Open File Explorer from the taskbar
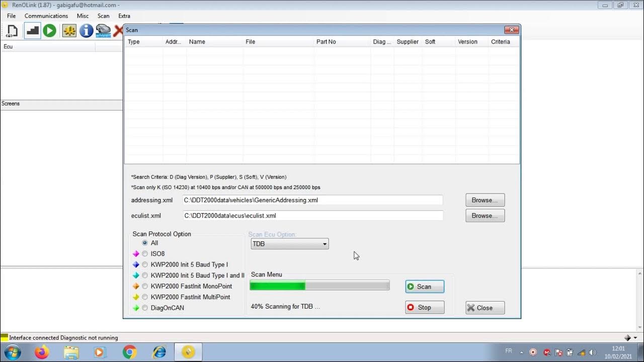 71,352
